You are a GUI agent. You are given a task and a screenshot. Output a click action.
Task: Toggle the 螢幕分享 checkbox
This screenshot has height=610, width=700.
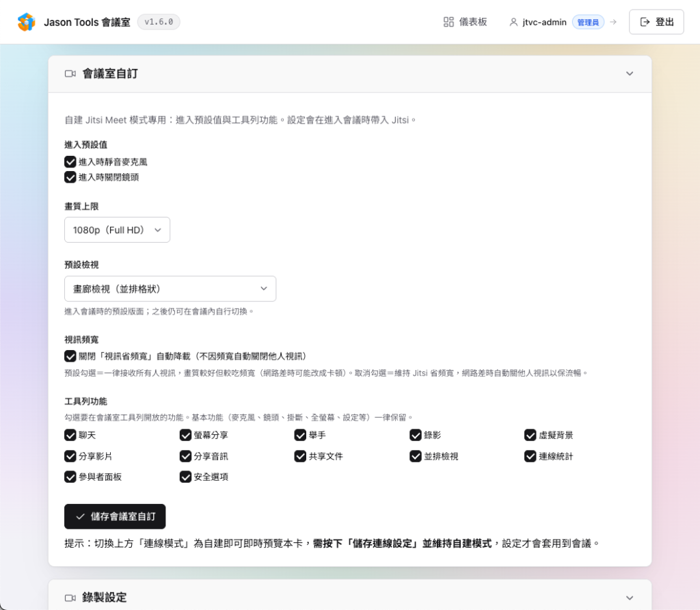click(x=185, y=435)
